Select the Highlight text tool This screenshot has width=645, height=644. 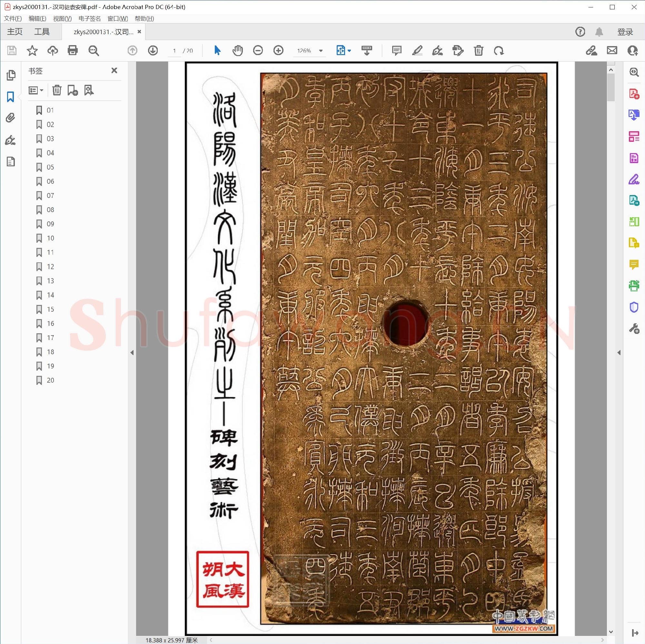418,51
